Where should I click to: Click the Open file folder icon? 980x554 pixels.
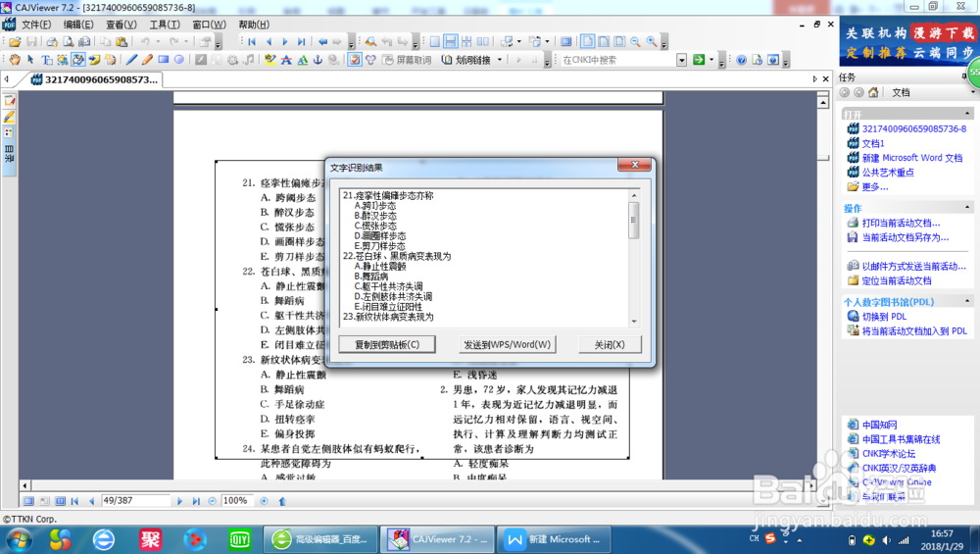[15, 42]
